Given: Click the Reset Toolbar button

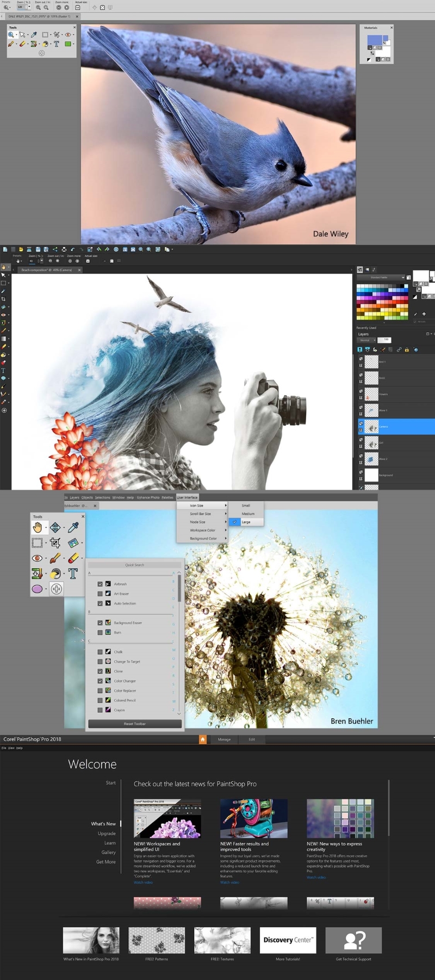Looking at the screenshot, I should [135, 724].
